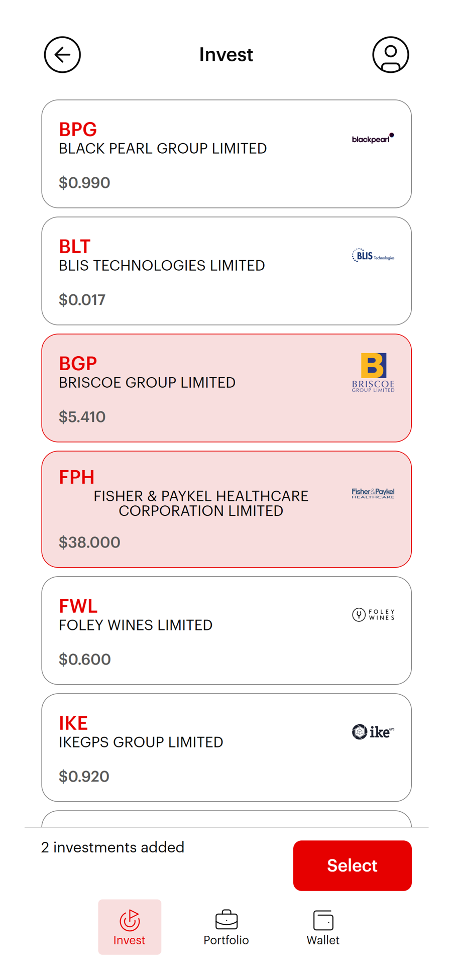The width and height of the screenshot is (452, 980).
Task: Switch to the Portfolio tab
Action: tap(226, 927)
